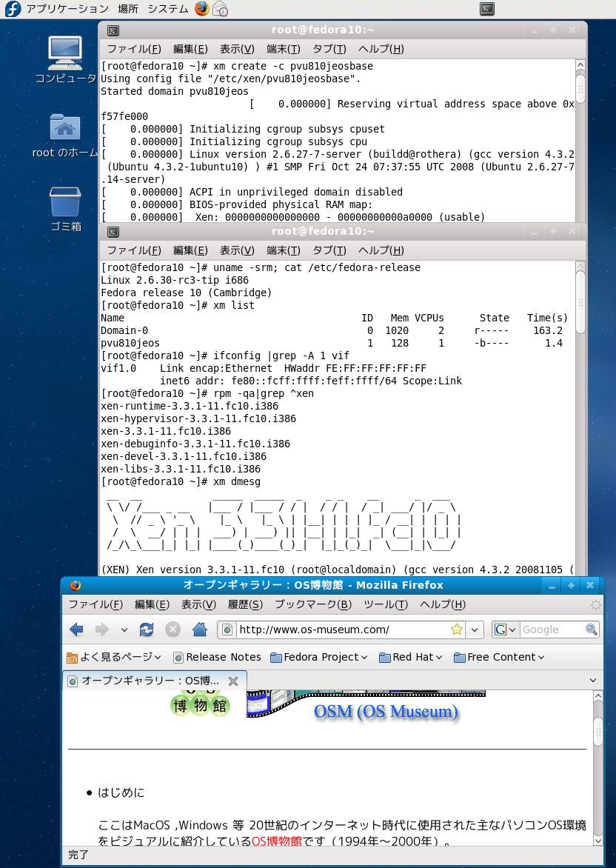The image size is (616, 868).
Task: Bookmark this page with the star icon
Action: [x=457, y=630]
